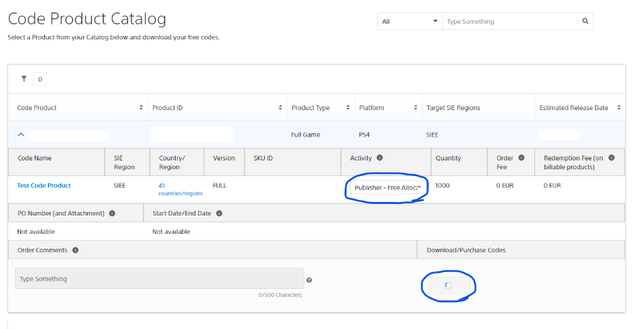Sort by Platform column

point(415,107)
